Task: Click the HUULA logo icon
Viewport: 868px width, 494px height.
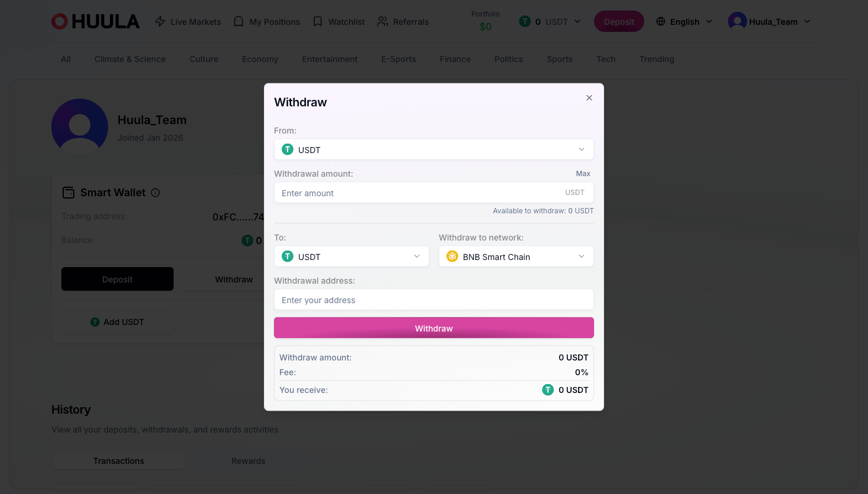Action: tap(59, 21)
